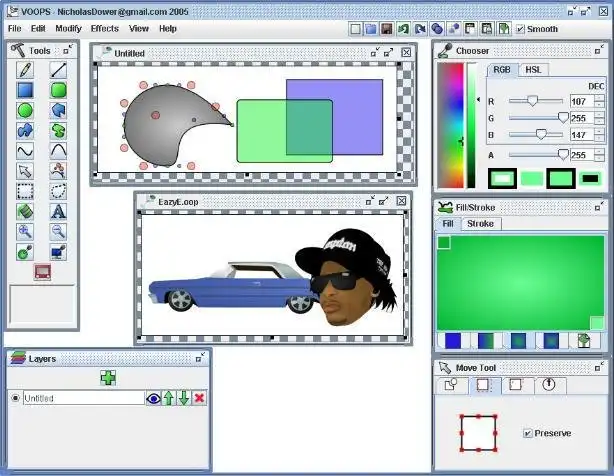The width and height of the screenshot is (614, 476).
Task: Click the A alpha value stepper arrows
Action: [599, 155]
